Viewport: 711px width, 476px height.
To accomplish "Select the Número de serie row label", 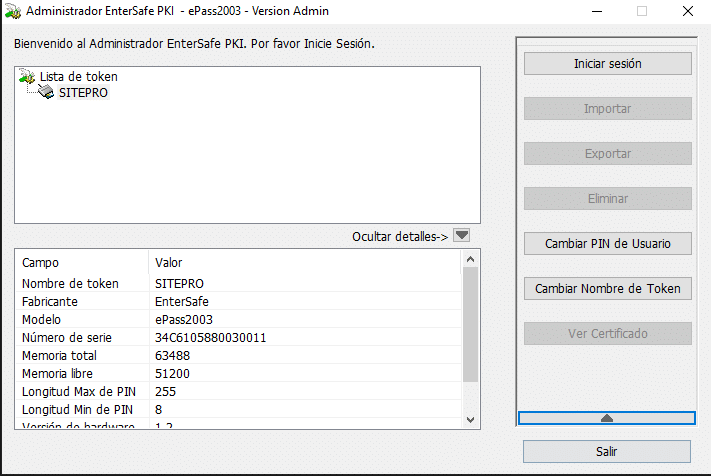I will (x=67, y=337).
